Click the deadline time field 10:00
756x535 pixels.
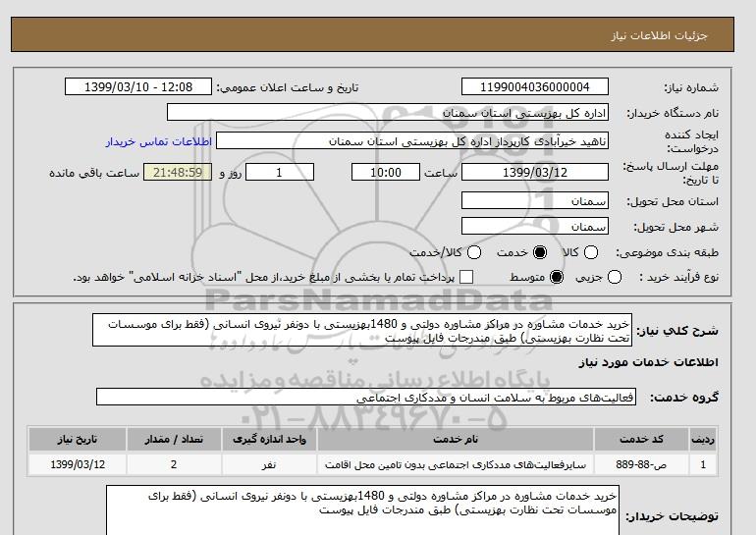386,172
